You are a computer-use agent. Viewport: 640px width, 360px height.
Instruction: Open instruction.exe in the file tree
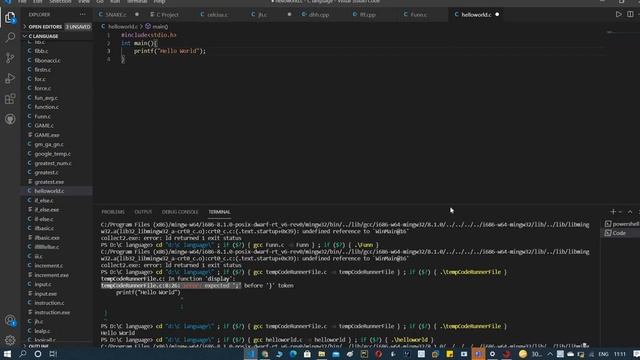click(52, 312)
